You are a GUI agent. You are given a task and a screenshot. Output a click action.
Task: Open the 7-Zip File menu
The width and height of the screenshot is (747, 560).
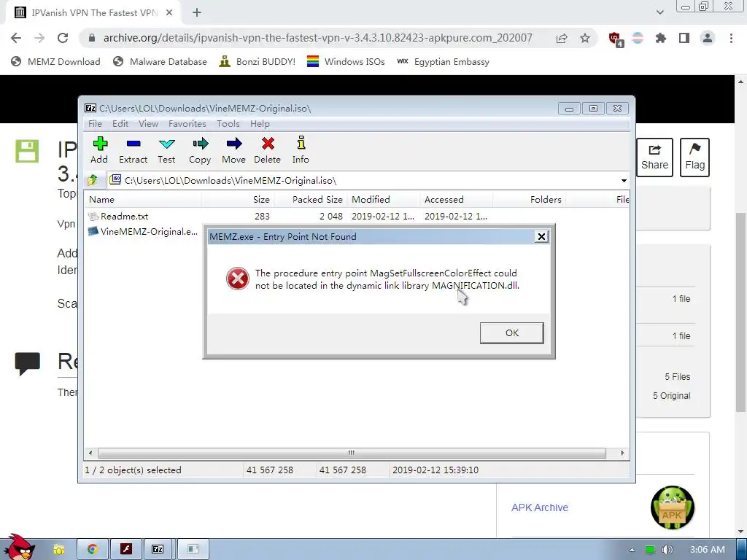pyautogui.click(x=95, y=124)
